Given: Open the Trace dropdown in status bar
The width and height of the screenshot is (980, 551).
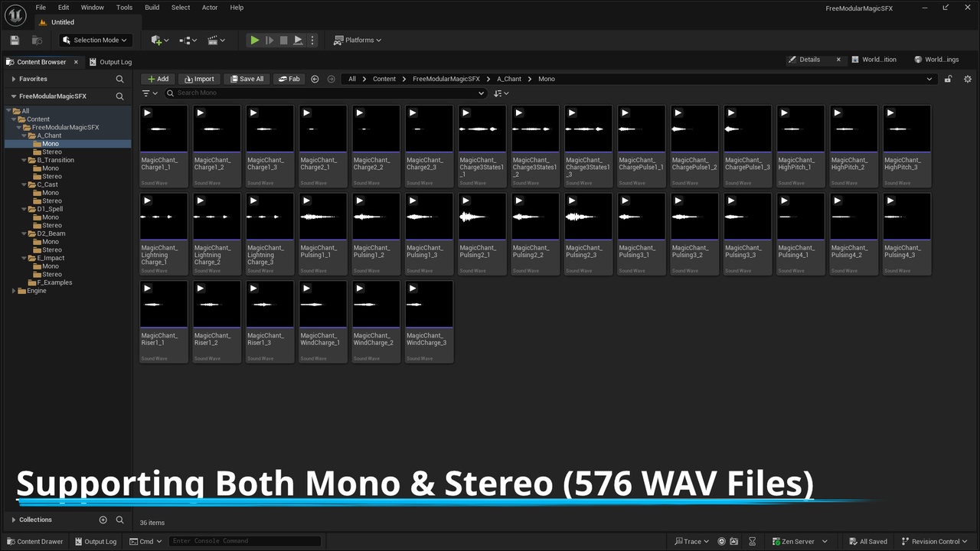Looking at the screenshot, I should (x=692, y=541).
